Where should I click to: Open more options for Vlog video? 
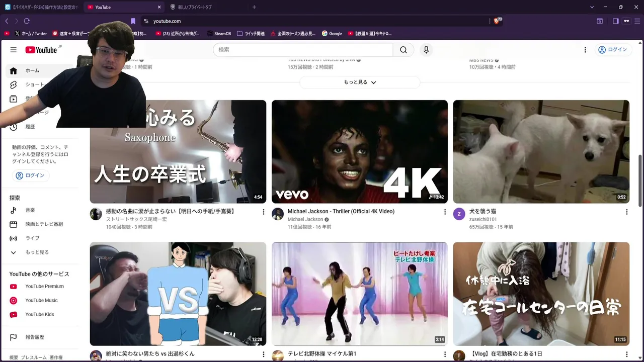626,354
